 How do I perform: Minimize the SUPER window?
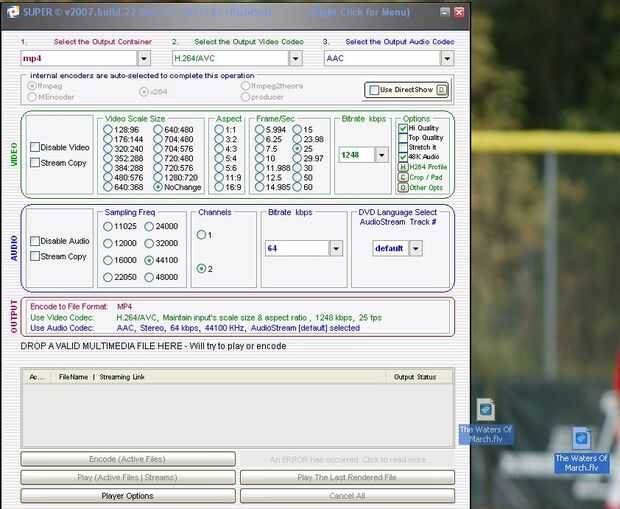[445, 12]
